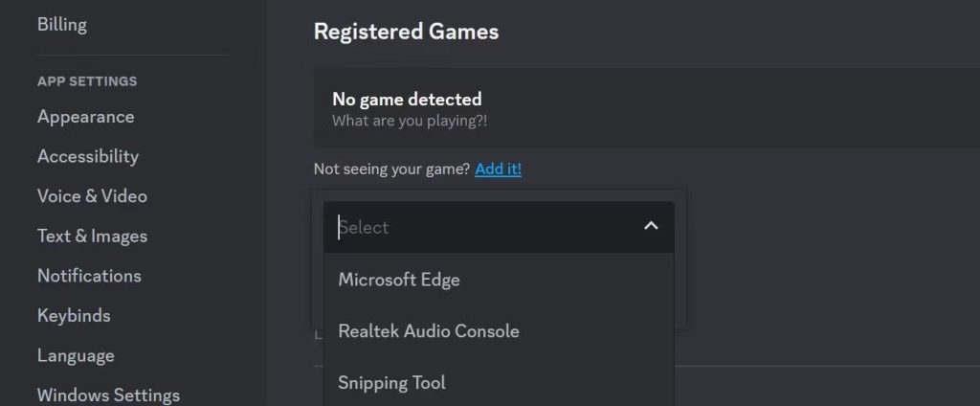Open Billing settings in the sidebar
Viewport: 980px width, 406px height.
[x=62, y=25]
